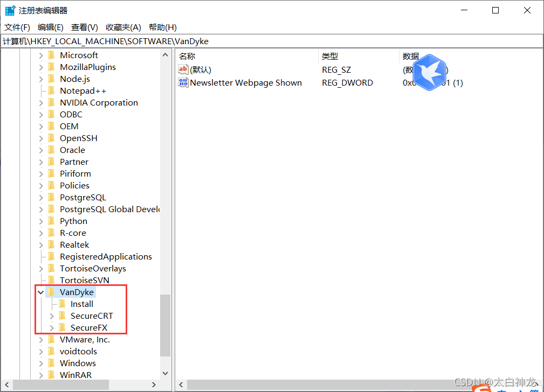Expand the VMware, Inc. key
544x392 pixels.
pyautogui.click(x=41, y=340)
